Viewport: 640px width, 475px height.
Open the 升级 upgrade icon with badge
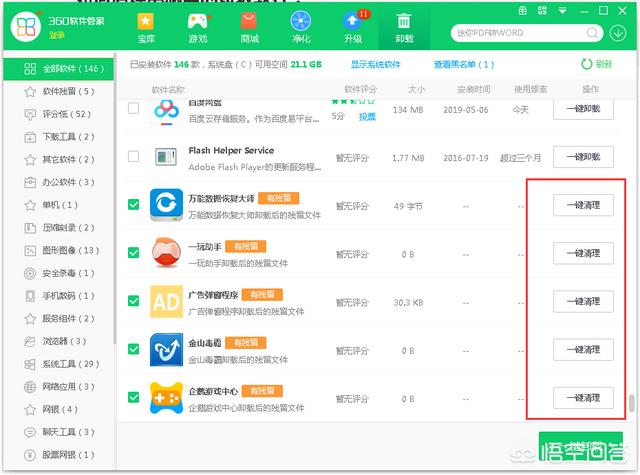pos(352,28)
